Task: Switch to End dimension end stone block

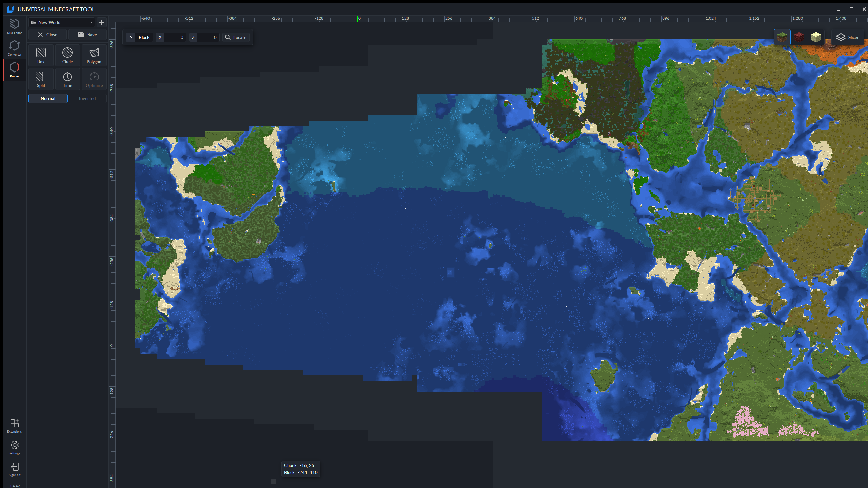Action: pyautogui.click(x=816, y=37)
